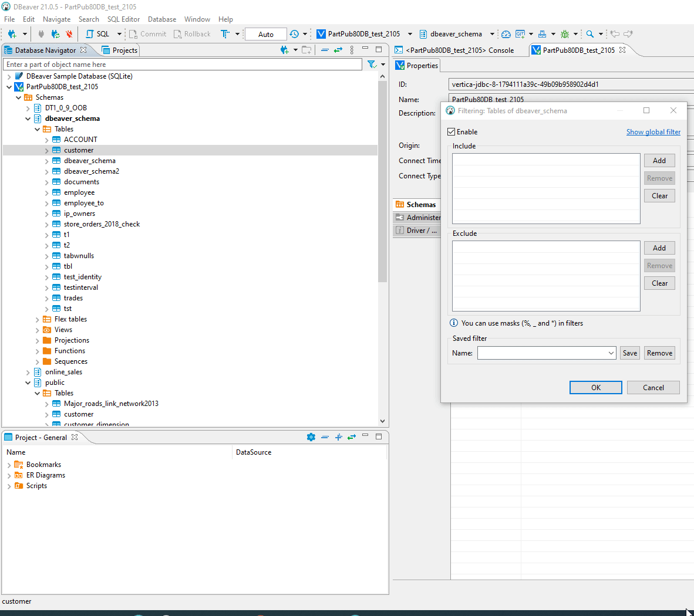Image resolution: width=694 pixels, height=616 pixels.
Task: Open the Database menu
Action: click(162, 19)
